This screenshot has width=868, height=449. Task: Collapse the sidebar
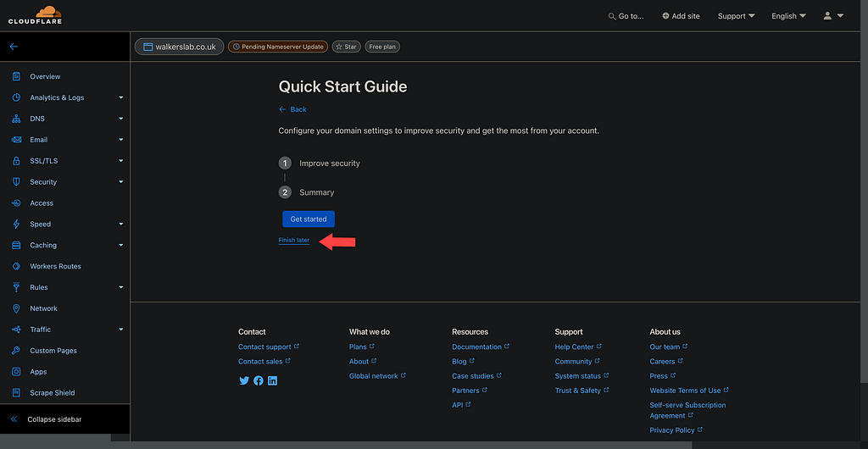click(54, 419)
